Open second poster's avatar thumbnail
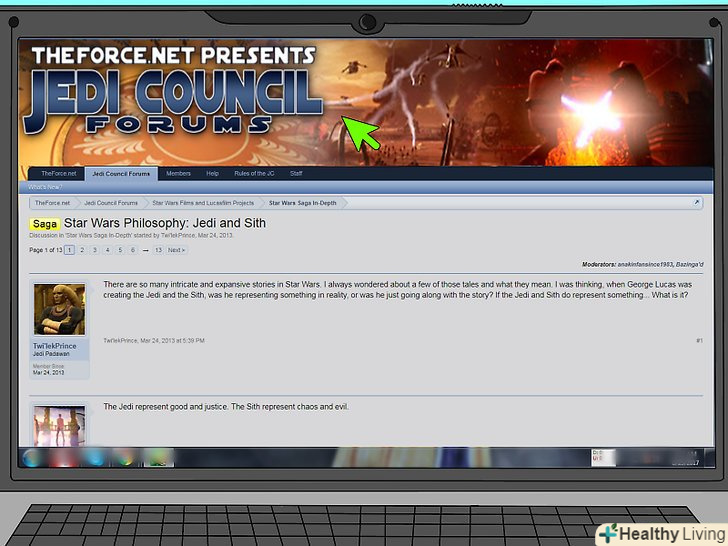 tap(59, 426)
